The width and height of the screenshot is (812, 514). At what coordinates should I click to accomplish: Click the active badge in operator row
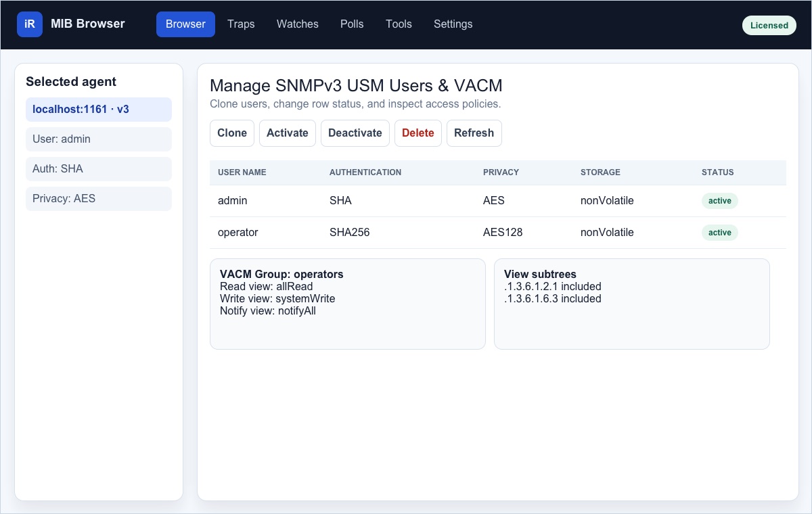coord(720,233)
